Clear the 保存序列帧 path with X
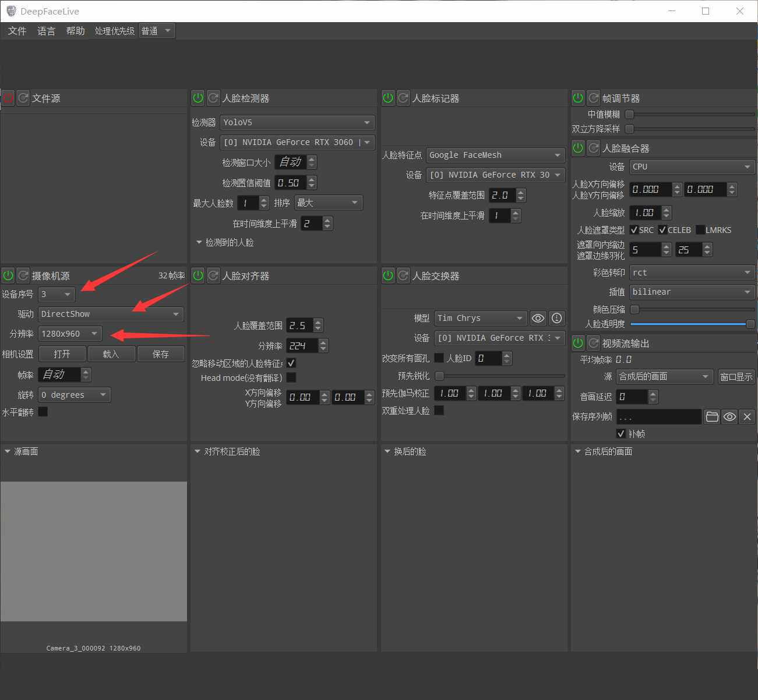 [747, 416]
